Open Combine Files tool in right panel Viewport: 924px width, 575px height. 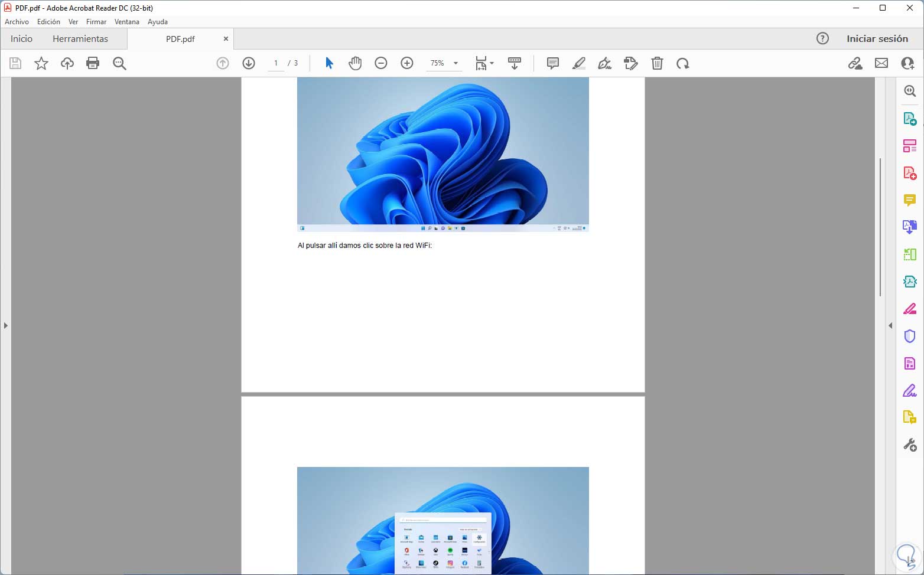click(910, 227)
